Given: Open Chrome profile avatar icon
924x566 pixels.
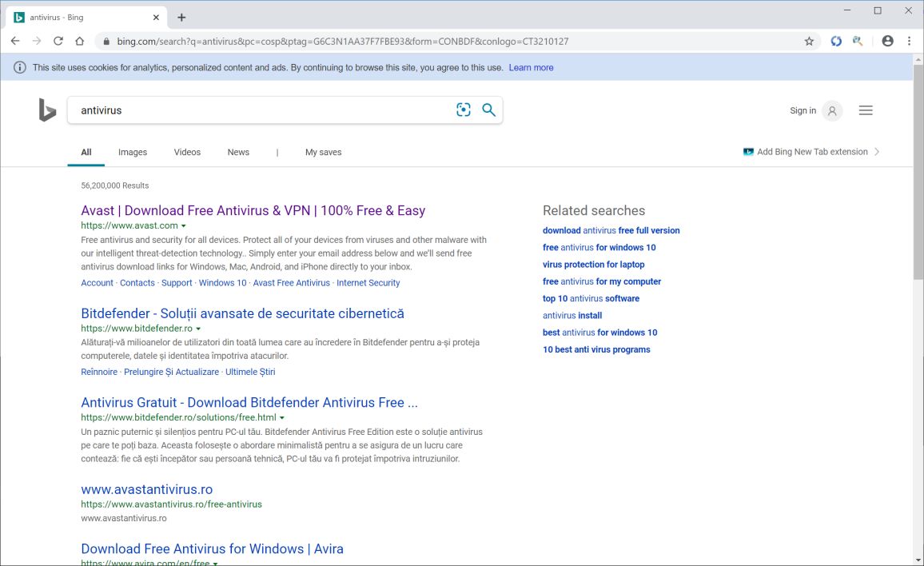Looking at the screenshot, I should (887, 41).
